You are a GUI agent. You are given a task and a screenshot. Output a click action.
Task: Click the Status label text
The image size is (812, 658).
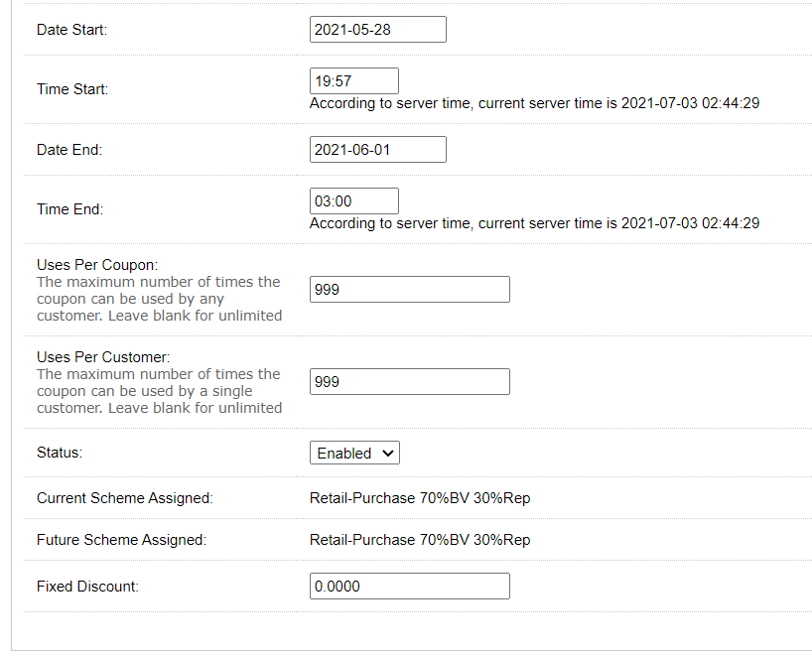click(x=60, y=453)
